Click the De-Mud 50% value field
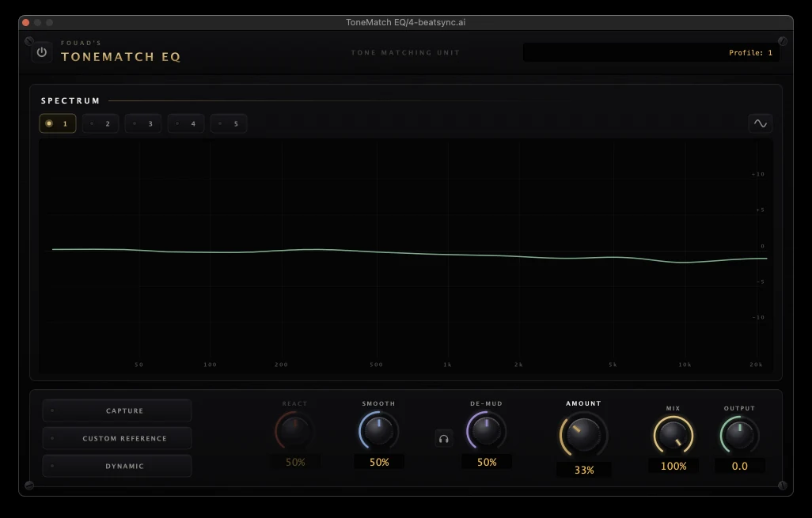The height and width of the screenshot is (518, 812). pos(487,462)
